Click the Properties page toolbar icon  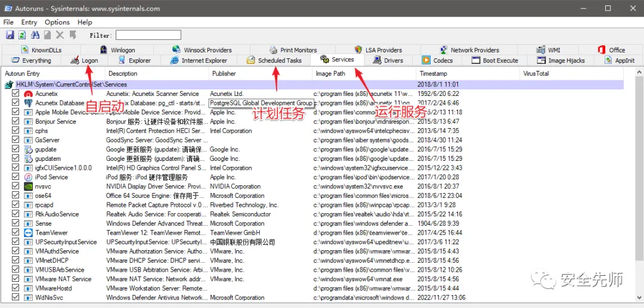pos(48,35)
